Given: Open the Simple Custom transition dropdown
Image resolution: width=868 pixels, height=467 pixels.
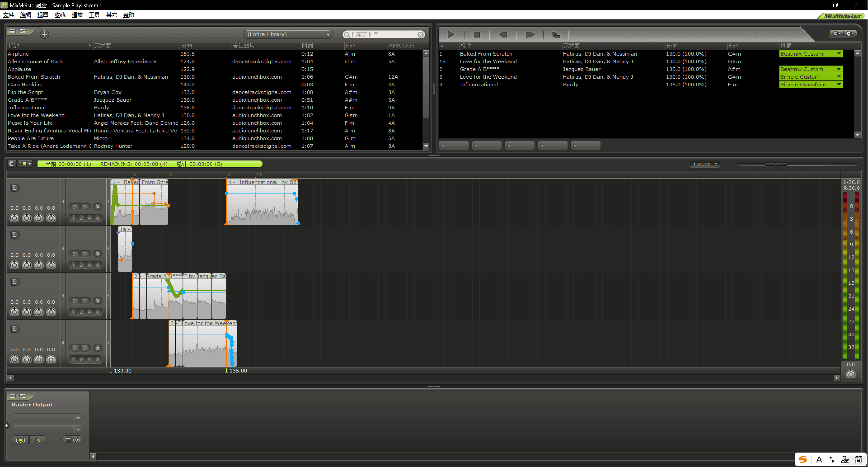Looking at the screenshot, I should pyautogui.click(x=811, y=77).
